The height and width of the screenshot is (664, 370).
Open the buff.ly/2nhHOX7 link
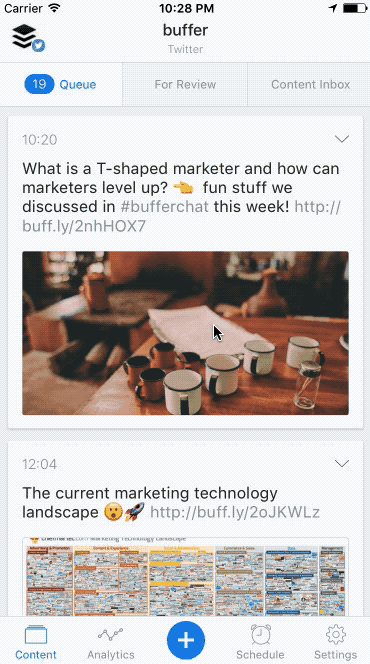(182, 216)
